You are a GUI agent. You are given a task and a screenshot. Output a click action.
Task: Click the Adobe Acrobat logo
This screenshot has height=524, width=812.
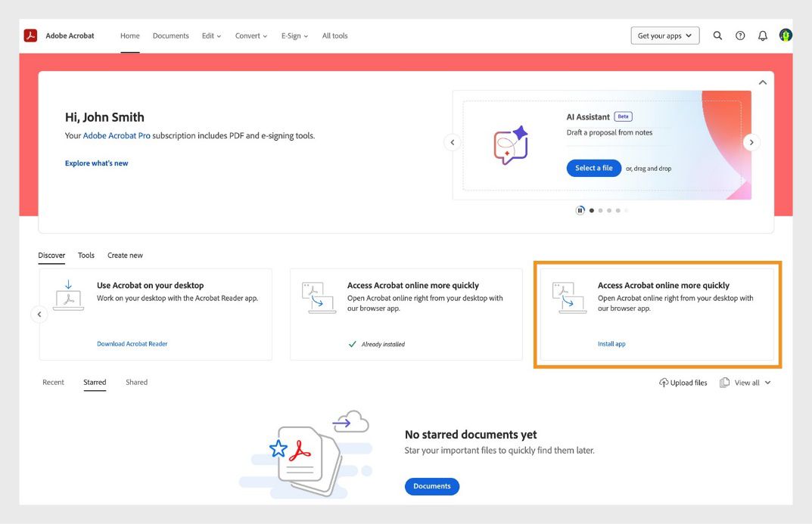(x=30, y=35)
